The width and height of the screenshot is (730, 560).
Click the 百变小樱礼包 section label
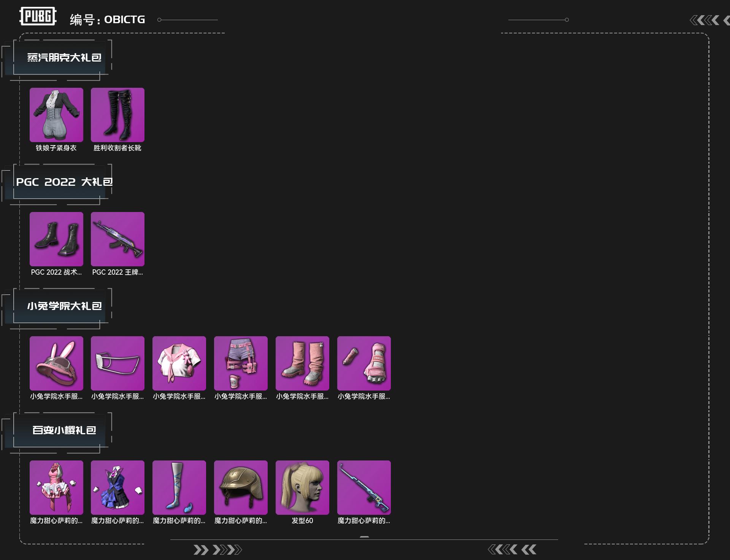tap(64, 430)
